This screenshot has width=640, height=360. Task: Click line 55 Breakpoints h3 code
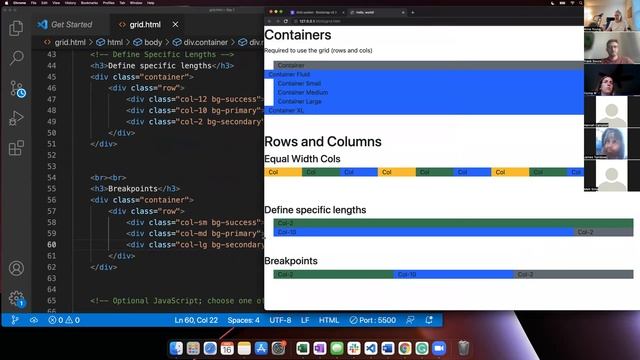click(135, 189)
